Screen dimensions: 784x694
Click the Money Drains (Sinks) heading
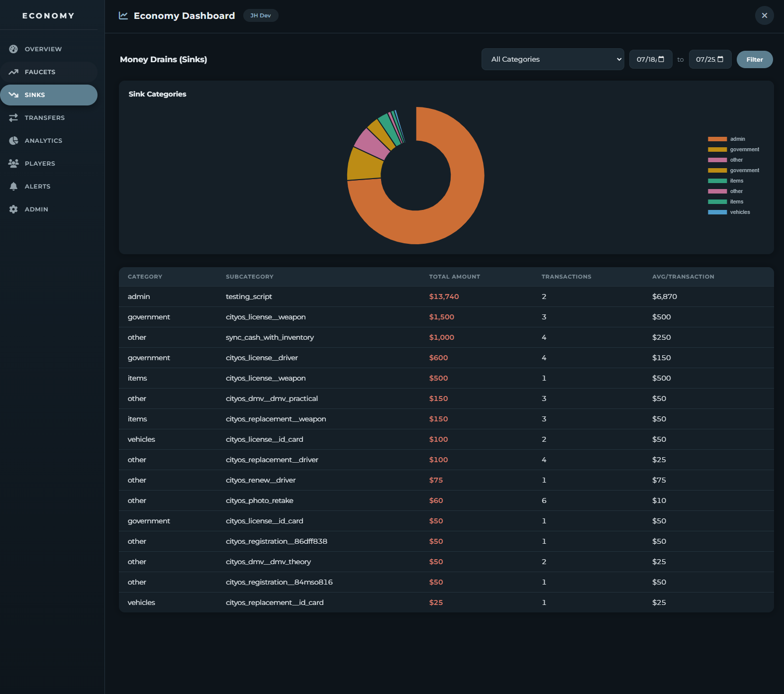(x=164, y=59)
